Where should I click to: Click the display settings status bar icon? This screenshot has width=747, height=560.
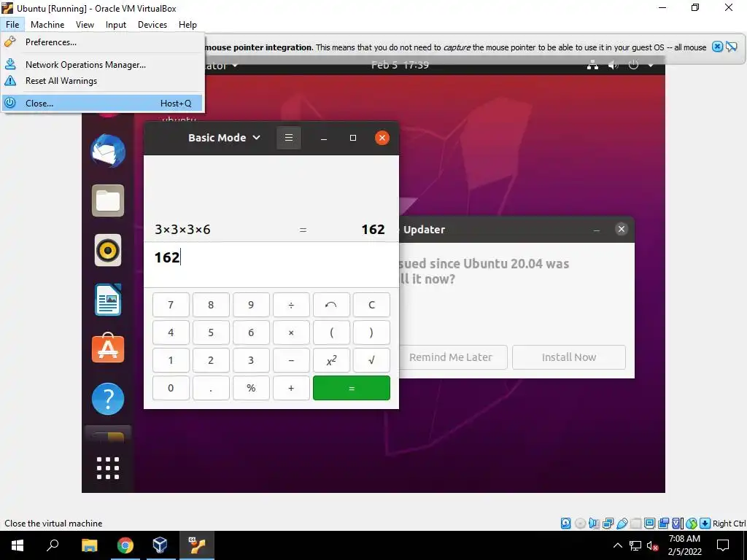[649, 524]
